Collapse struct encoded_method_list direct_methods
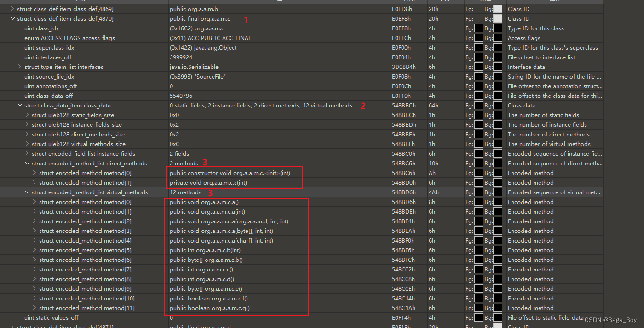 pos(27,163)
